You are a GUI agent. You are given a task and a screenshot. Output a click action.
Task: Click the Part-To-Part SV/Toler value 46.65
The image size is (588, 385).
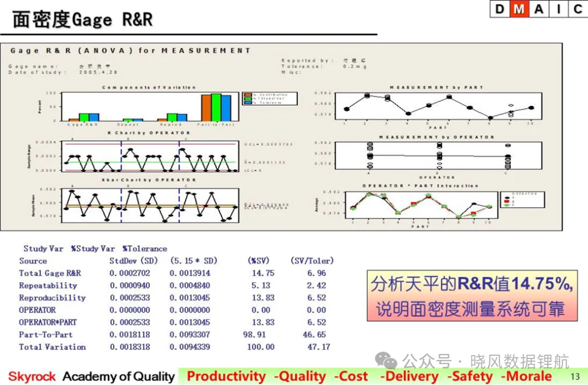[314, 335]
